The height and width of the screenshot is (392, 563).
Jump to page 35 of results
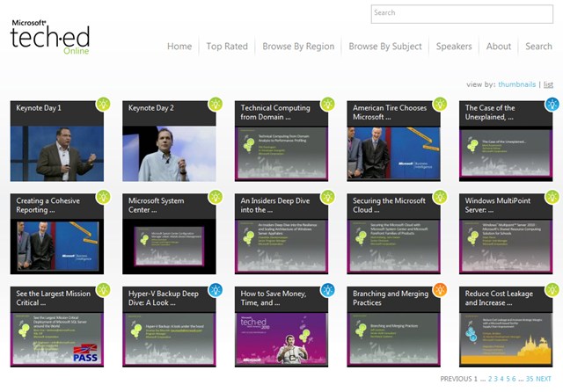[x=529, y=379]
